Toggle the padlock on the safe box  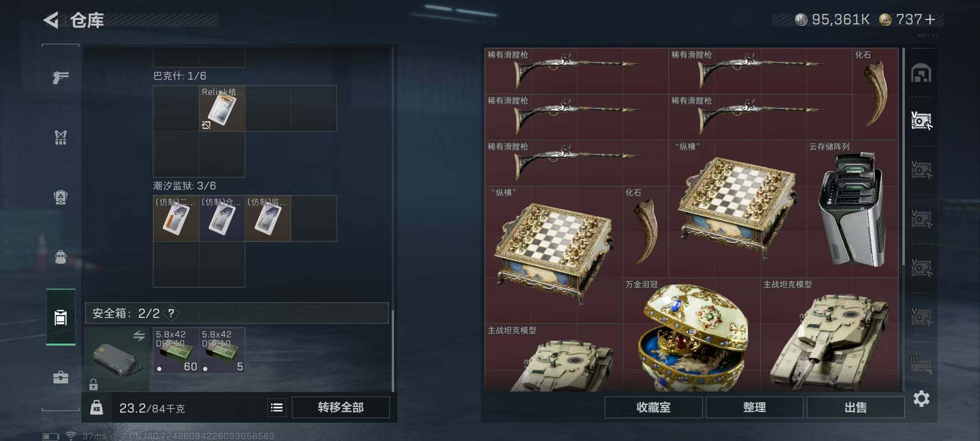tap(94, 384)
